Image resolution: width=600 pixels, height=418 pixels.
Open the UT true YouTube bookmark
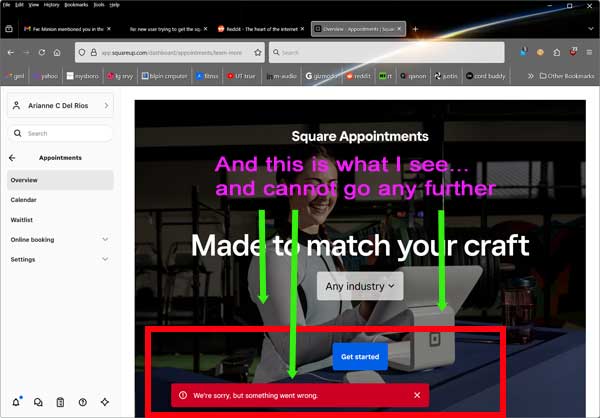tap(241, 76)
